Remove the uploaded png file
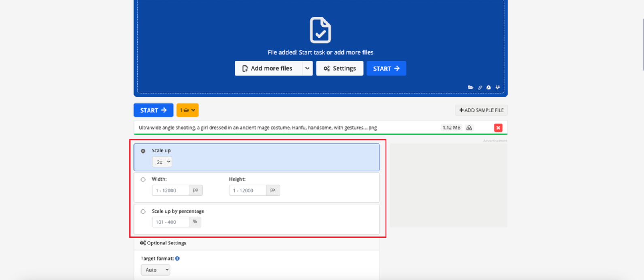This screenshot has height=280, width=644. coord(498,128)
